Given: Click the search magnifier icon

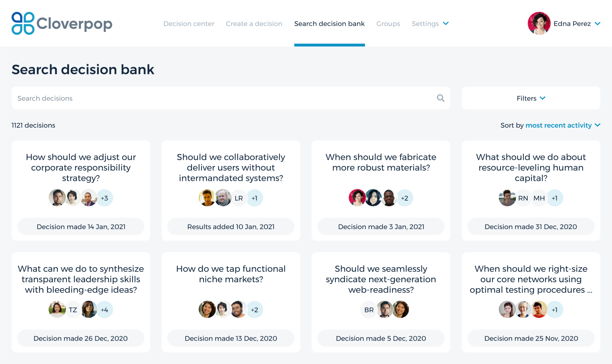Looking at the screenshot, I should 440,98.
